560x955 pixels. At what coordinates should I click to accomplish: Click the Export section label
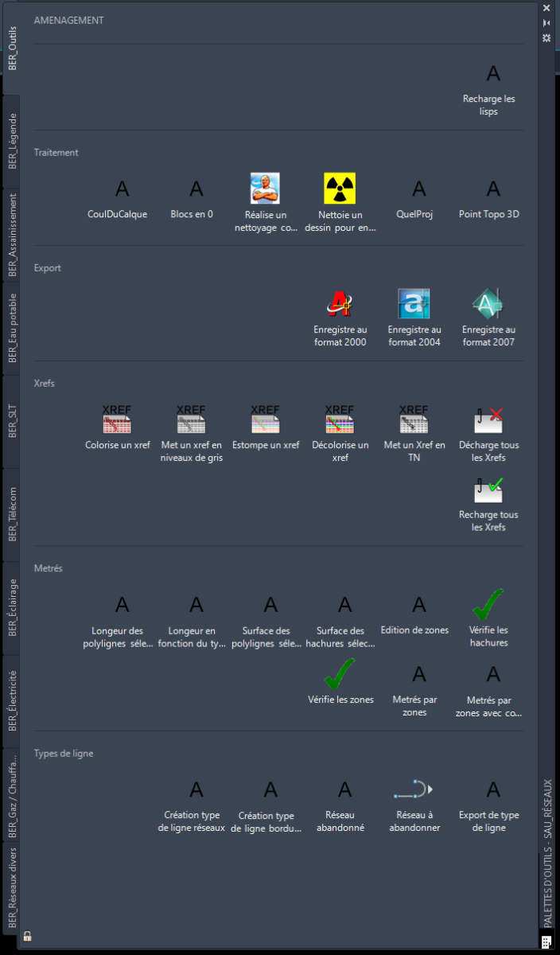47,268
